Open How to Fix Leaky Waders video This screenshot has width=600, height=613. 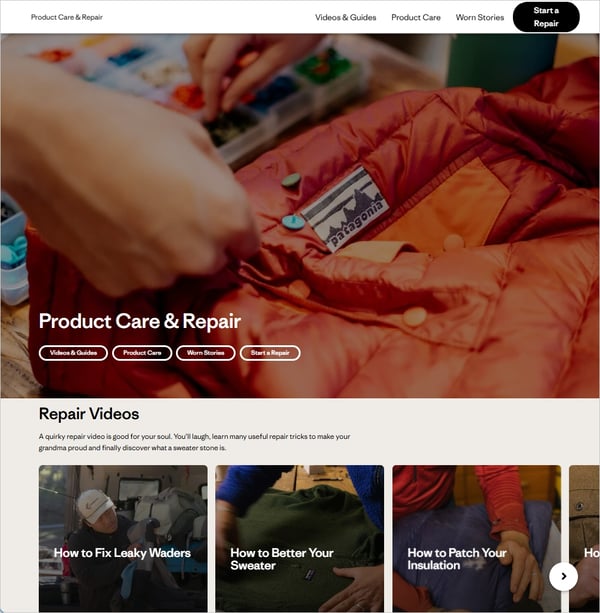(123, 538)
